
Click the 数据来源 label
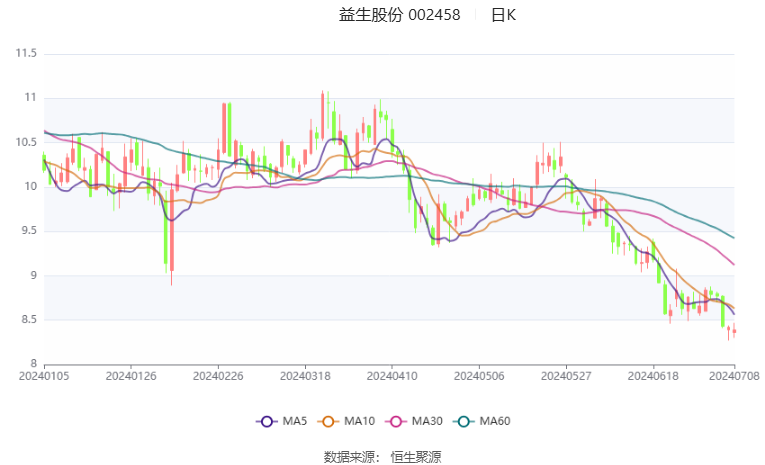point(350,457)
